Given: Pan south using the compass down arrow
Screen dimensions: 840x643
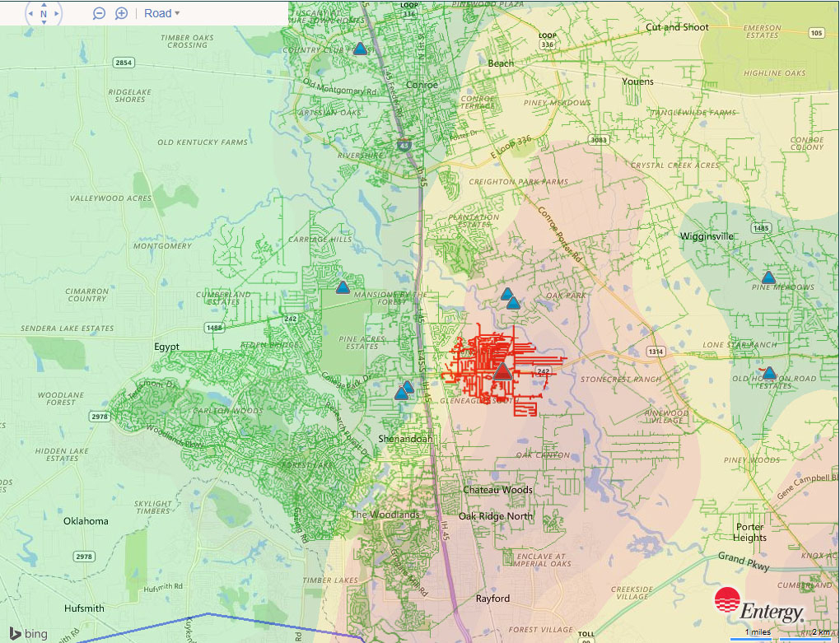Looking at the screenshot, I should click(x=44, y=24).
